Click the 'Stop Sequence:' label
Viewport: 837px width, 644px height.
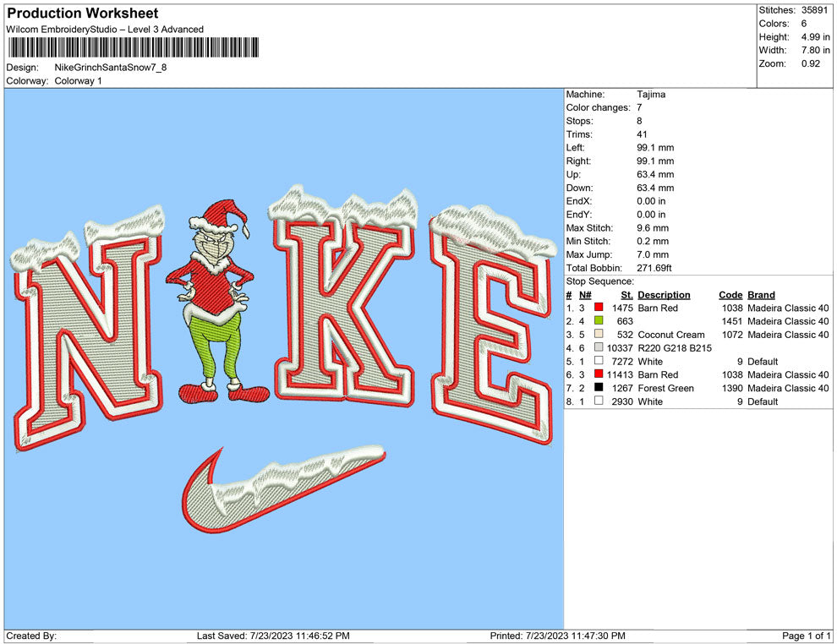tap(600, 281)
